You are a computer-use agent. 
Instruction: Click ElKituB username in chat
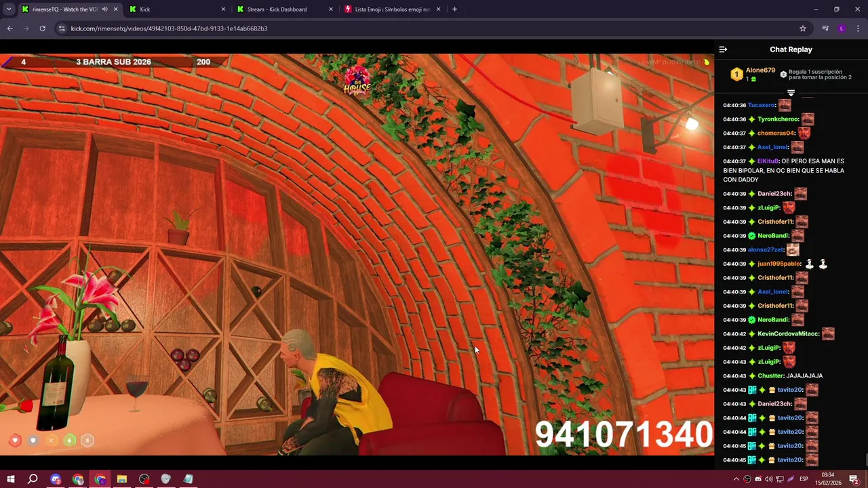tap(768, 161)
